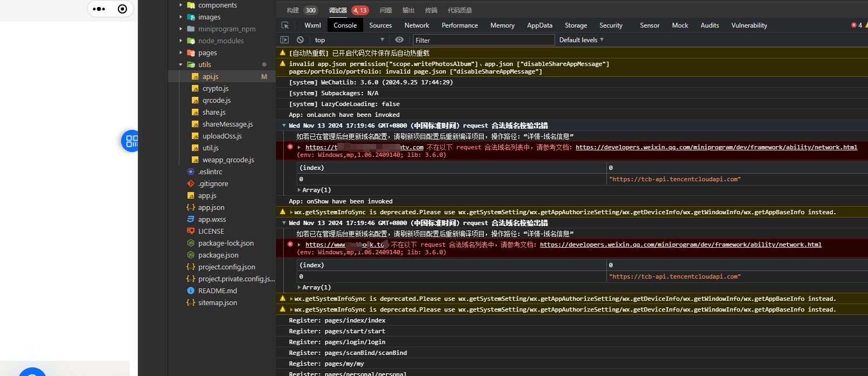Viewport: 868px width, 376px height.
Task: Expand the miniprogram_npm folder
Action: [181, 29]
